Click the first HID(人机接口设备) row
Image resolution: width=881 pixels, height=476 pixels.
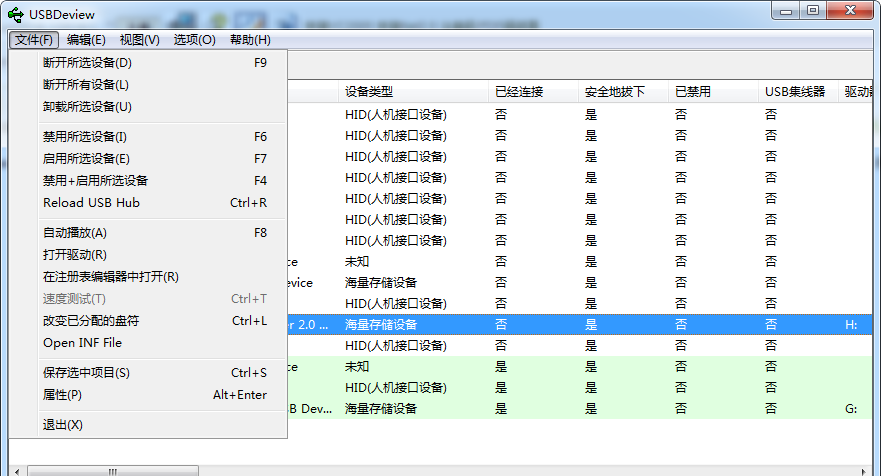tap(396, 115)
